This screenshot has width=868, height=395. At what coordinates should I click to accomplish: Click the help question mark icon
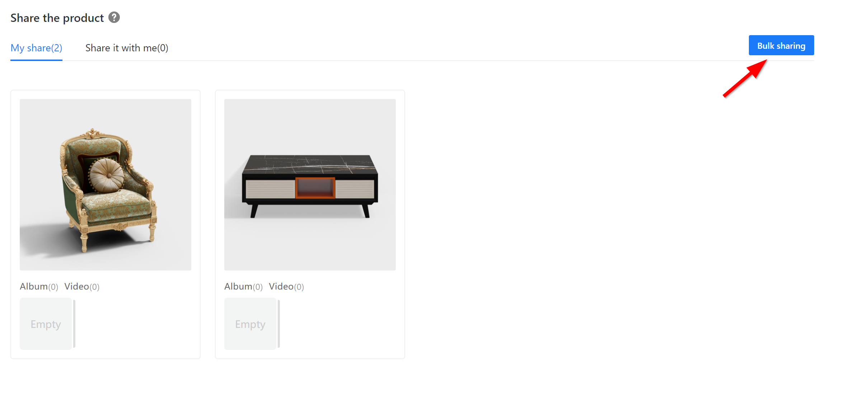pos(114,17)
